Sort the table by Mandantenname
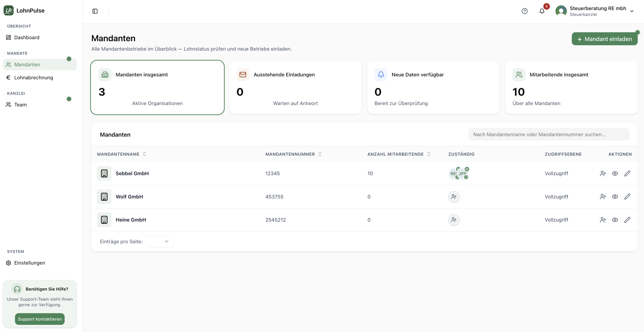Viewport: 644px width, 332px height. coord(144,154)
